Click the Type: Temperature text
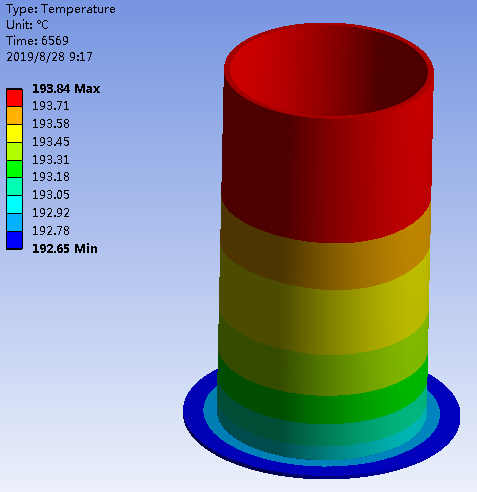This screenshot has width=477, height=492. [61, 9]
